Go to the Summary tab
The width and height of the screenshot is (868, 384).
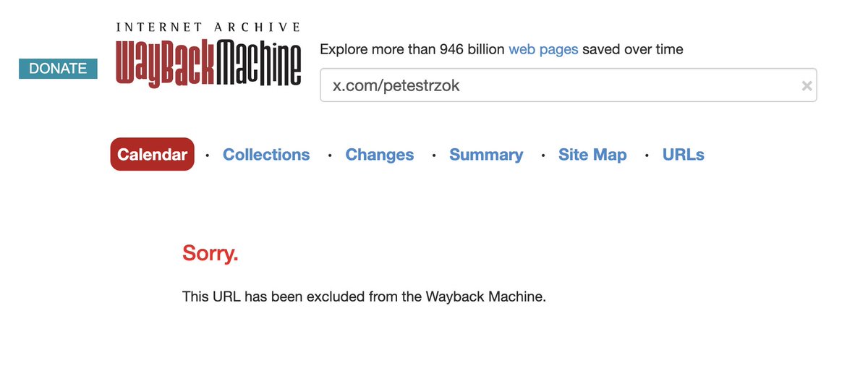pos(486,155)
